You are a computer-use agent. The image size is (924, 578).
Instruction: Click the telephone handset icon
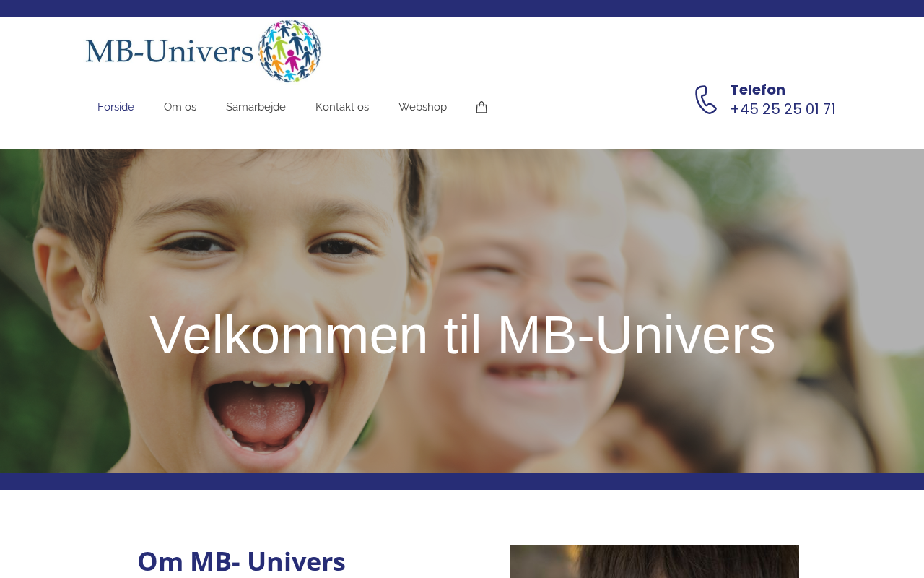click(x=706, y=100)
